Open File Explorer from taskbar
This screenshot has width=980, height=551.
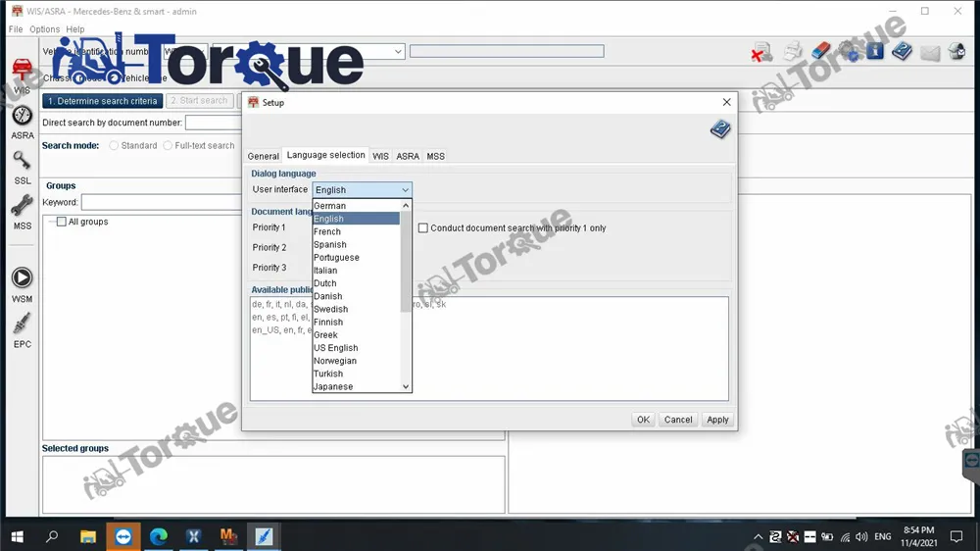[x=88, y=536]
